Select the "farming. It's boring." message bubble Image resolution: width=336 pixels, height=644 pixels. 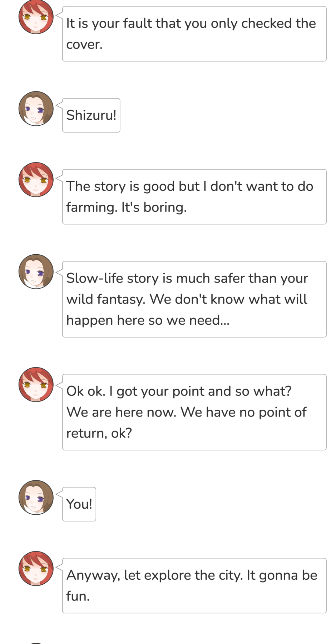(194, 197)
